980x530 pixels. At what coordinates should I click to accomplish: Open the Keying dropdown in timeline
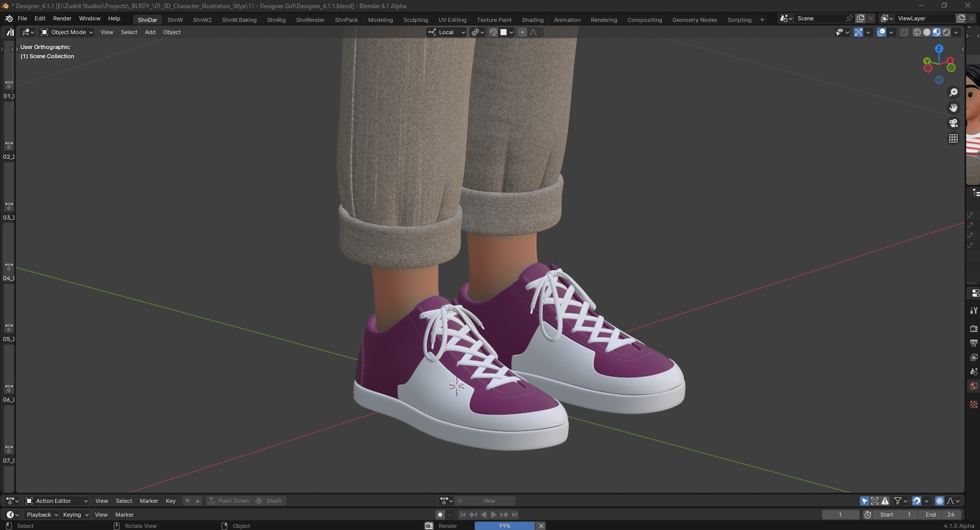pos(75,515)
